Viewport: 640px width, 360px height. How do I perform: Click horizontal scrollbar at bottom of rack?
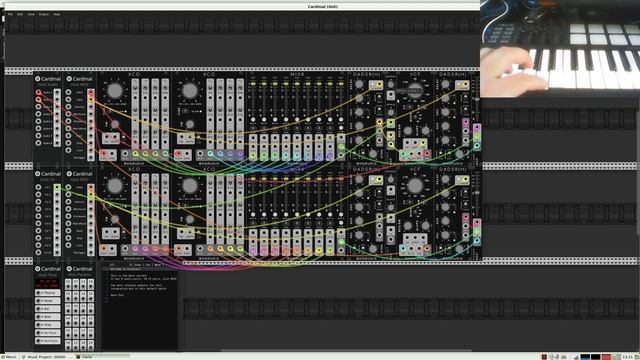click(x=346, y=350)
